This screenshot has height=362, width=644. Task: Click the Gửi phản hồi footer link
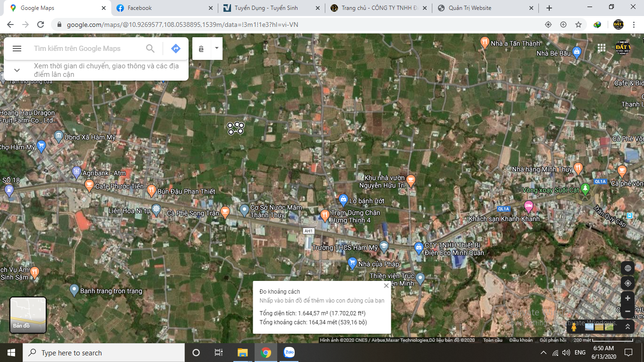point(553,340)
